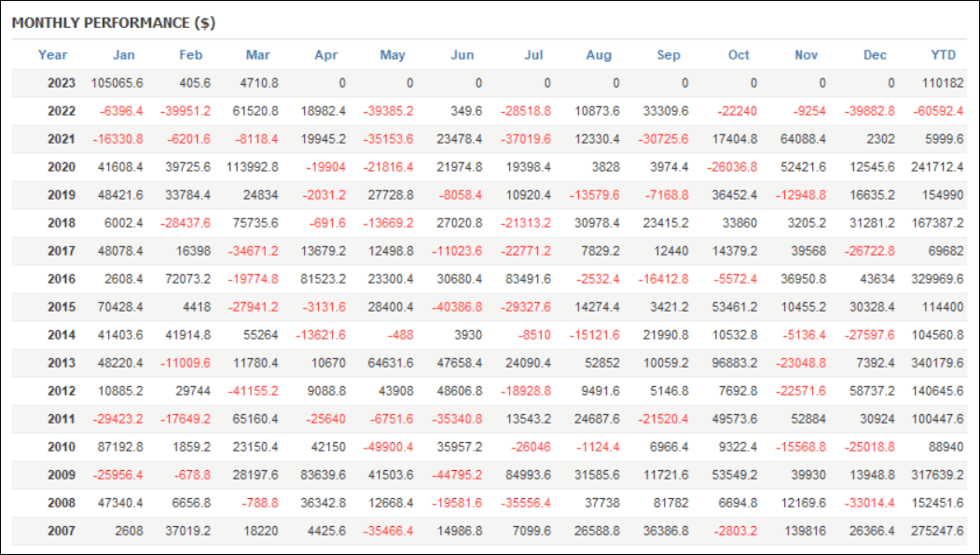Image resolution: width=980 pixels, height=555 pixels.
Task: Click 2010 January value 87192.8
Action: [120, 447]
